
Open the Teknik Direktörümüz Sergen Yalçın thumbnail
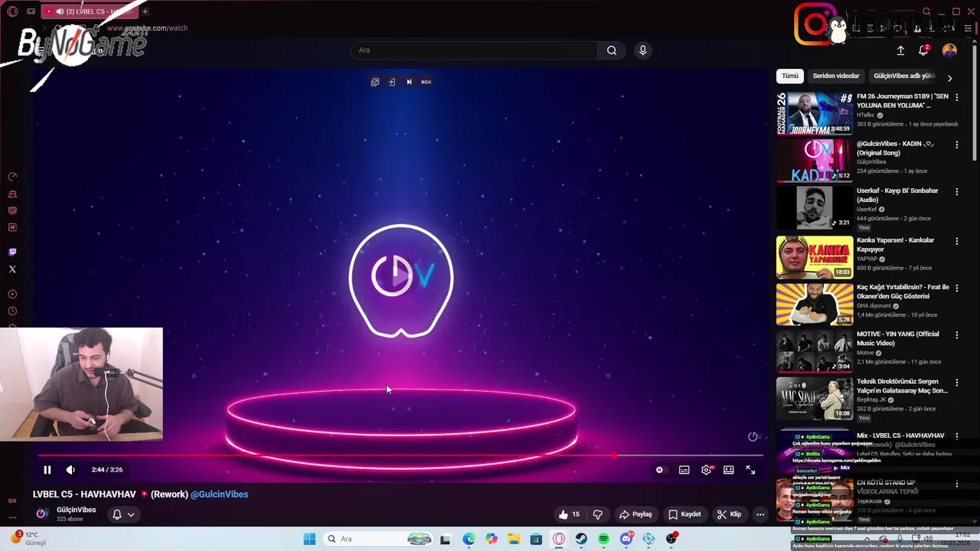click(815, 398)
